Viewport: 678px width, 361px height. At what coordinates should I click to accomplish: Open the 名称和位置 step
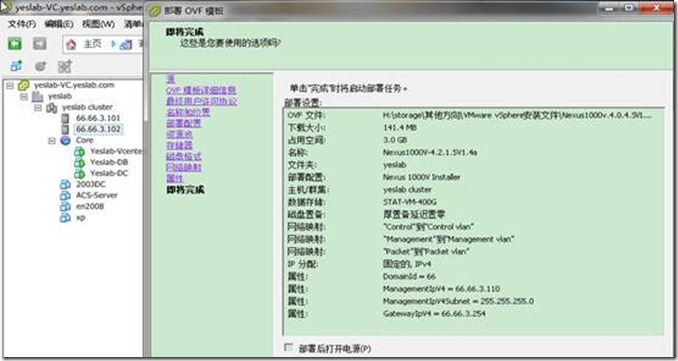(x=188, y=112)
